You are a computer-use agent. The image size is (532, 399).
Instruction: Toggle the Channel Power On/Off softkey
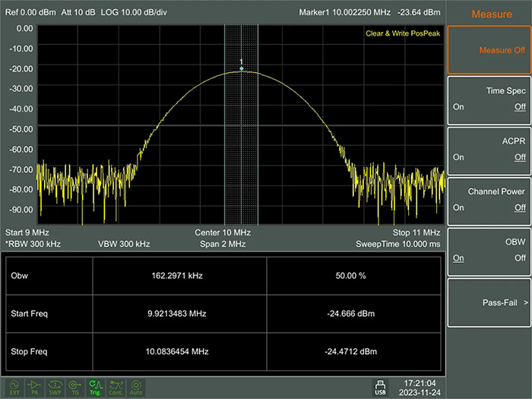[x=489, y=201]
